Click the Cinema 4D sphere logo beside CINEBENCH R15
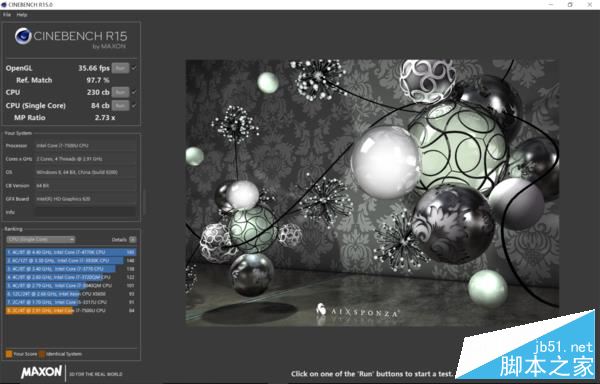The image size is (600, 384). [23, 36]
